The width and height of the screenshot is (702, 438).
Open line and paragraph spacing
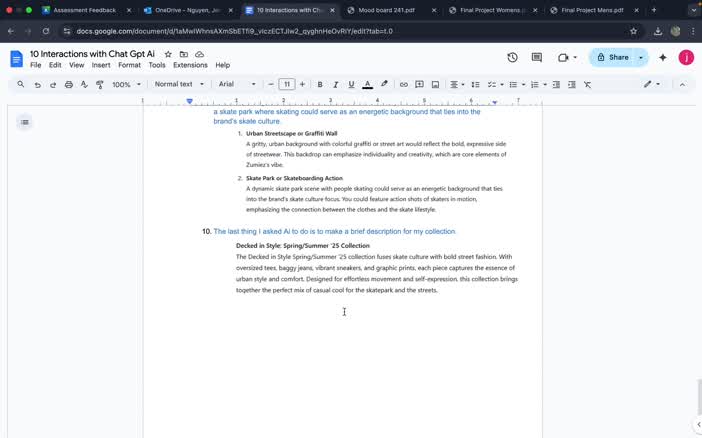(x=475, y=84)
